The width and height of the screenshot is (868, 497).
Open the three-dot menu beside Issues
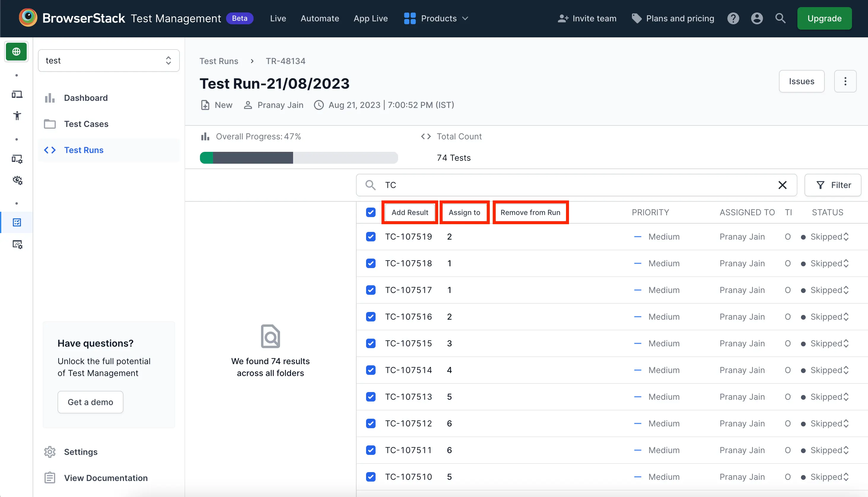coord(845,81)
